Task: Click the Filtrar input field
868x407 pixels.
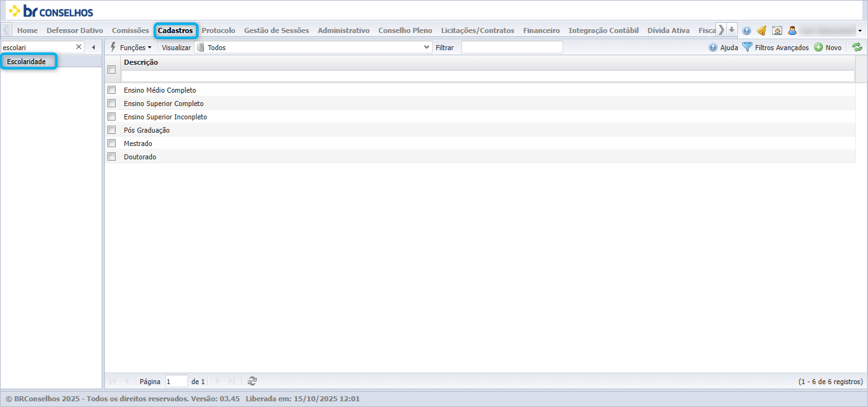Action: pyautogui.click(x=512, y=47)
